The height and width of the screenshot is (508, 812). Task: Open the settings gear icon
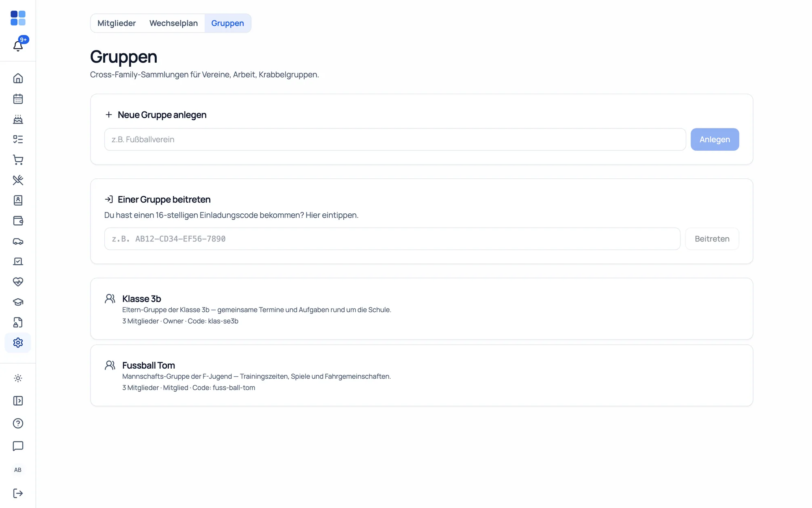(x=18, y=343)
